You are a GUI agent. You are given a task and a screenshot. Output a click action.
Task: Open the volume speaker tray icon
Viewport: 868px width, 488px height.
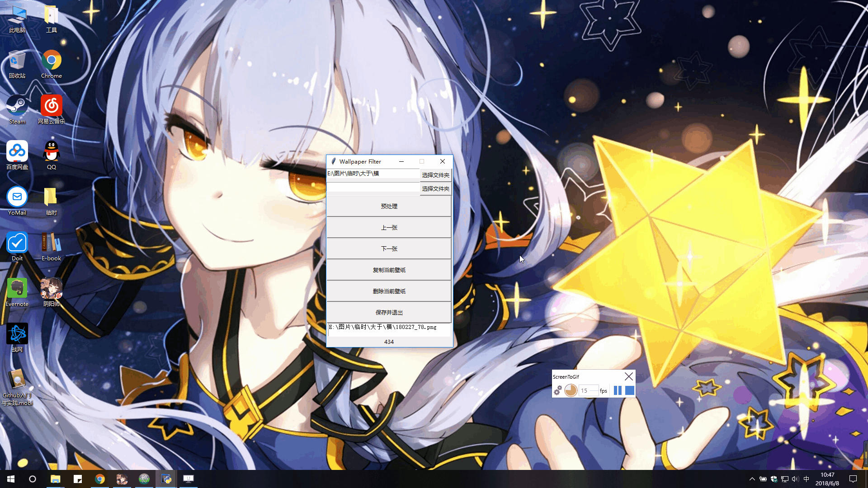(x=795, y=479)
